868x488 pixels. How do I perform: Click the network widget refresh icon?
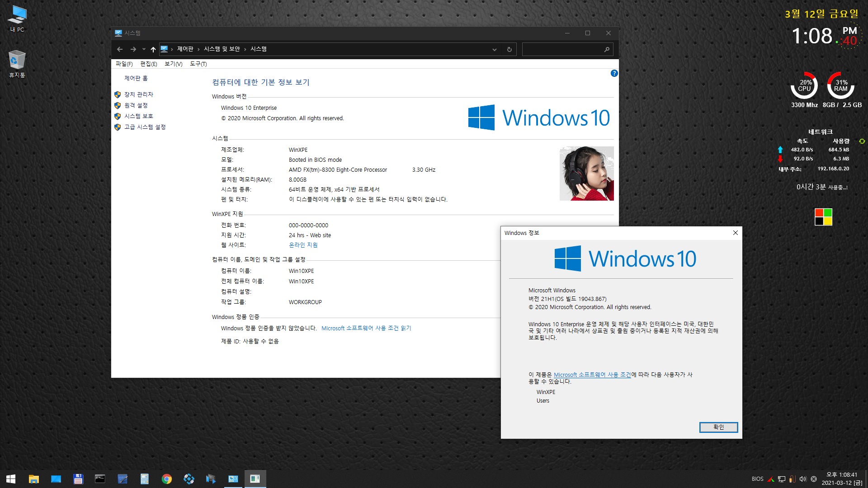coord(862,141)
